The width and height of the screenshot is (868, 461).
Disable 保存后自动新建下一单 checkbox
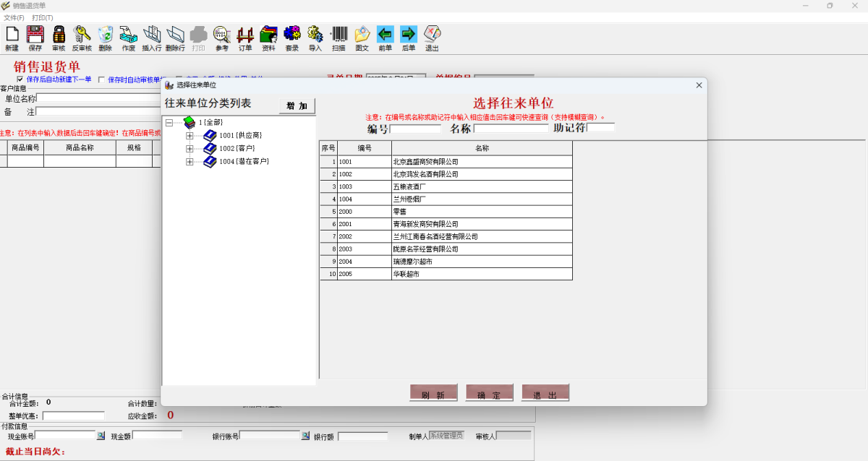20,79
